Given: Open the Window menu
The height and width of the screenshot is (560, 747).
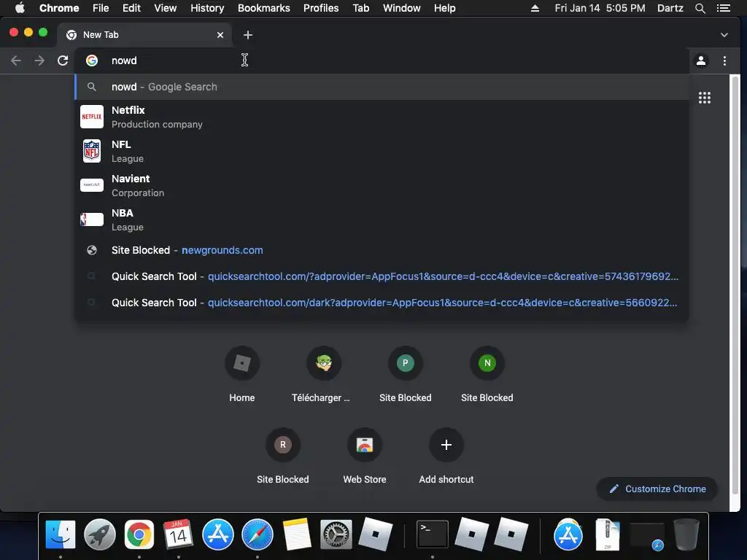Looking at the screenshot, I should pyautogui.click(x=402, y=8).
